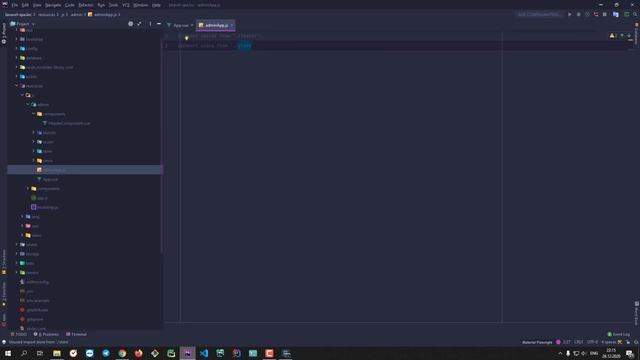This screenshot has height=360, width=640.
Task: Open Chrome from the taskbar
Action: tap(122, 353)
